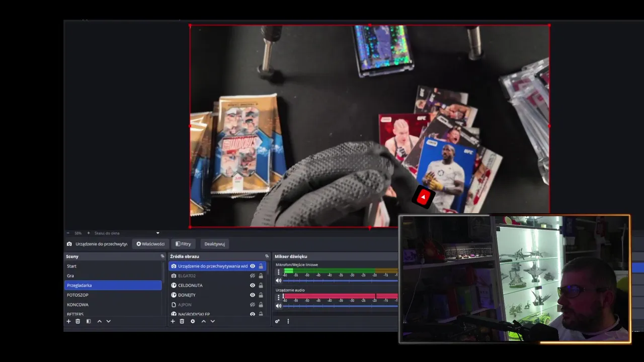This screenshot has width=644, height=362.
Task: Adjust the Urządzenie audio volume slider
Action: tap(341, 306)
